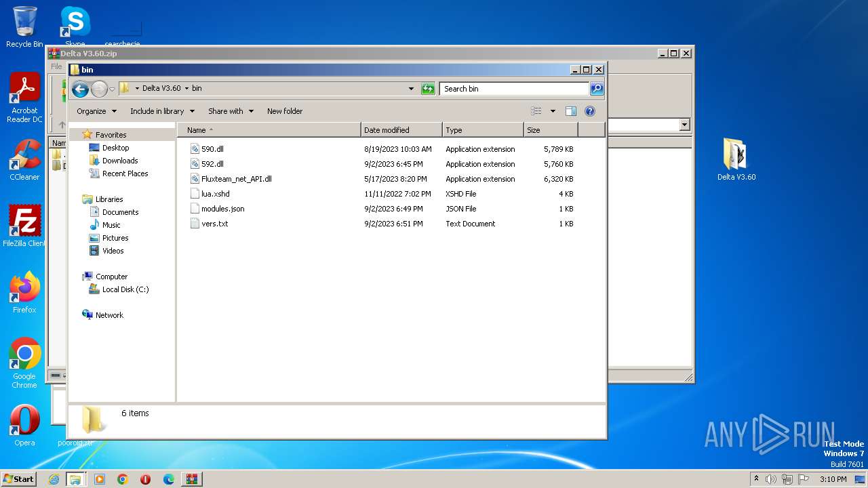This screenshot has width=868, height=488.
Task: Select Local Disk (C:)
Action: tap(125, 289)
